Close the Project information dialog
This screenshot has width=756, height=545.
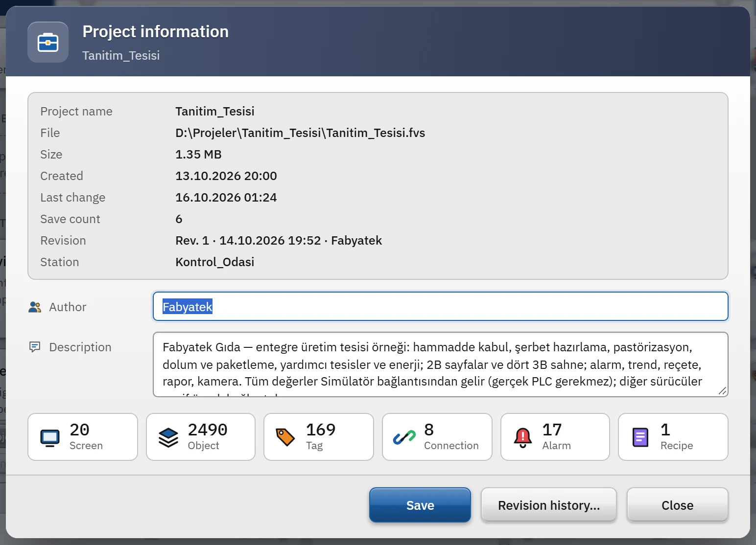(678, 505)
